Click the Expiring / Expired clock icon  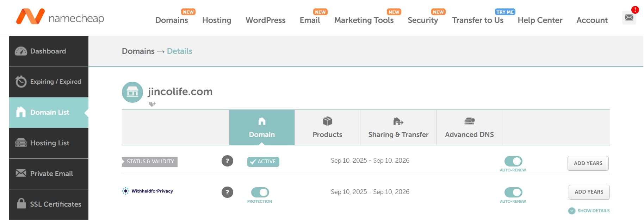pos(21,82)
